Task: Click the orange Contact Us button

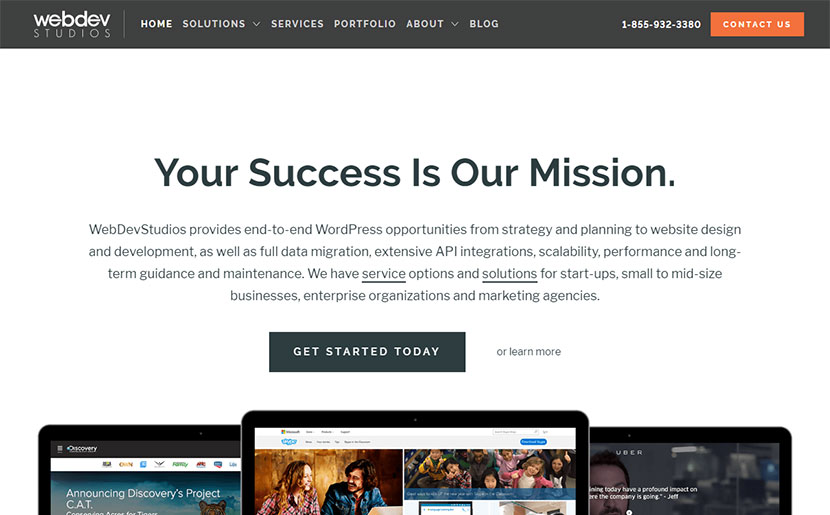Action: (757, 24)
